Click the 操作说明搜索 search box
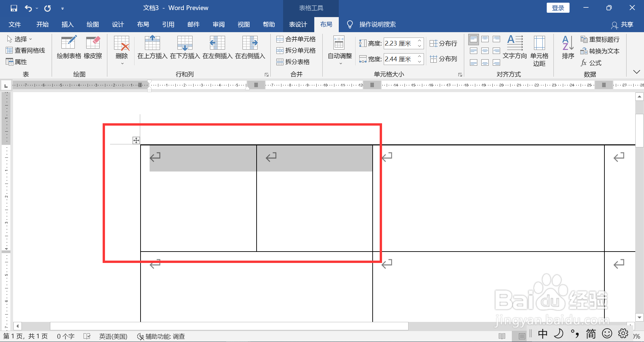The width and height of the screenshot is (644, 342). tap(377, 24)
